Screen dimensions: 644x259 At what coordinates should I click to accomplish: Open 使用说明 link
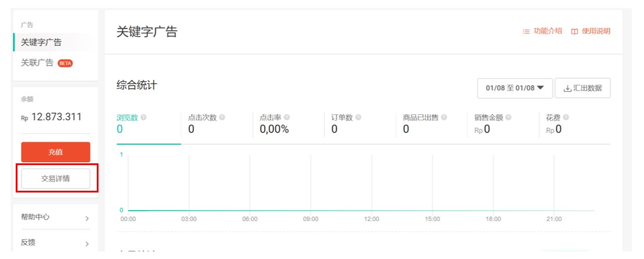click(x=596, y=32)
